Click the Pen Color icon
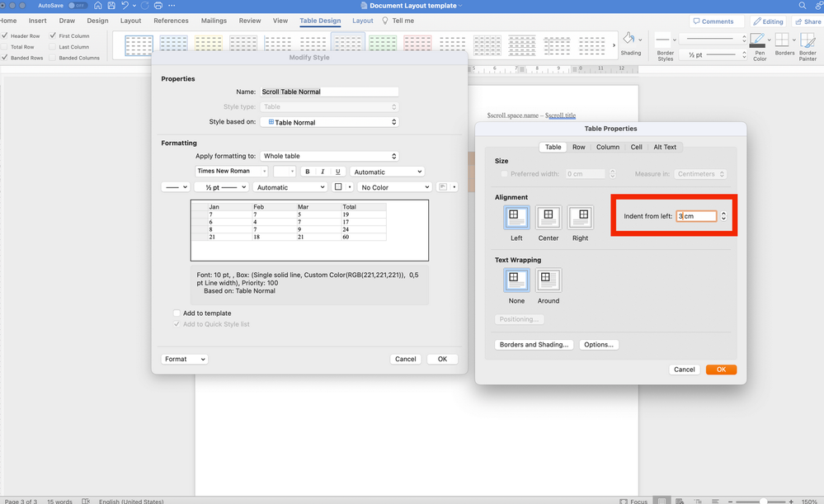The image size is (824, 504). coord(757,40)
